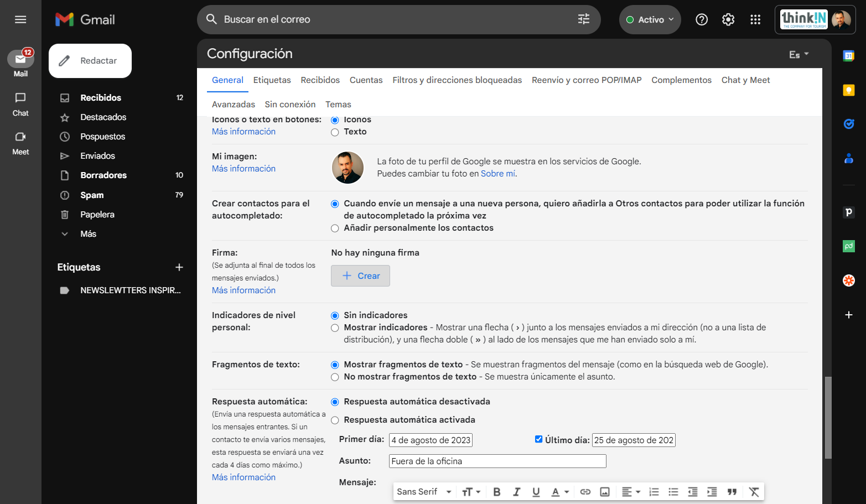
Task: Apply numbered list formatting
Action: 654,492
